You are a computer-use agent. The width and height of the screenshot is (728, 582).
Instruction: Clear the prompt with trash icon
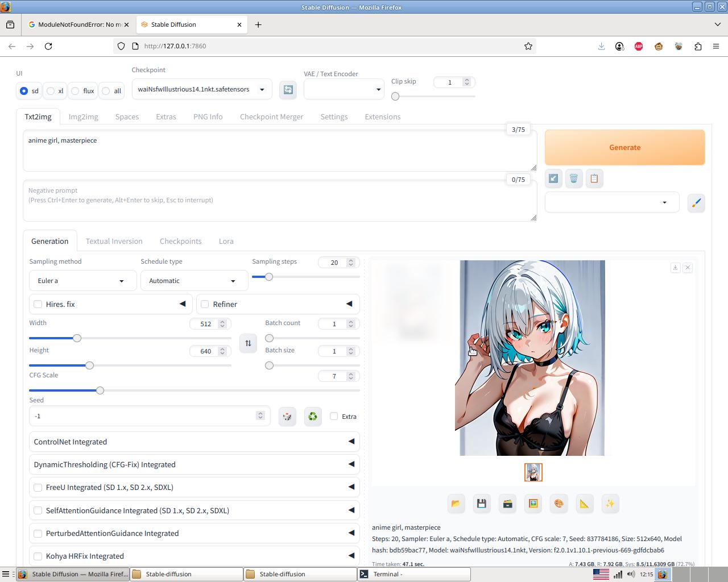(x=574, y=178)
